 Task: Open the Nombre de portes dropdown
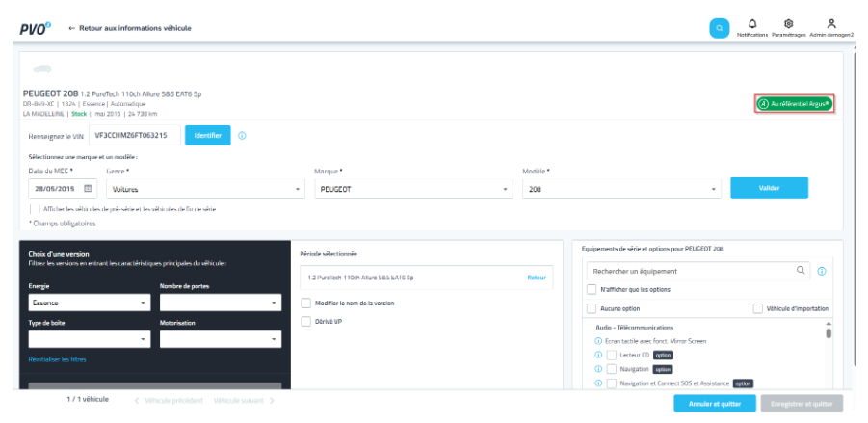coord(221,303)
